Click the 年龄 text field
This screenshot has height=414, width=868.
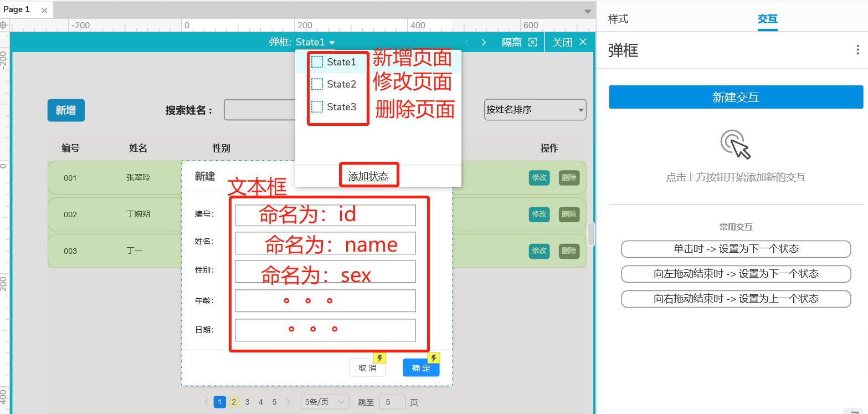(325, 300)
